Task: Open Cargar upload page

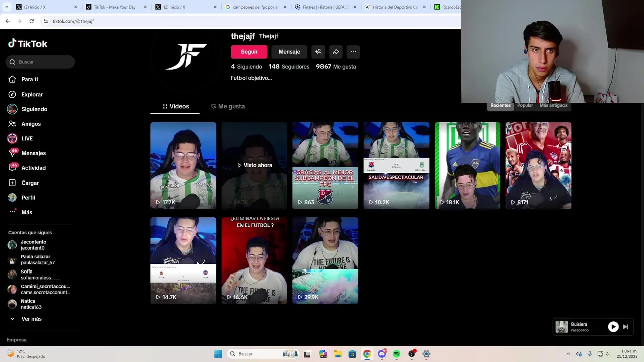Action: tap(24, 183)
